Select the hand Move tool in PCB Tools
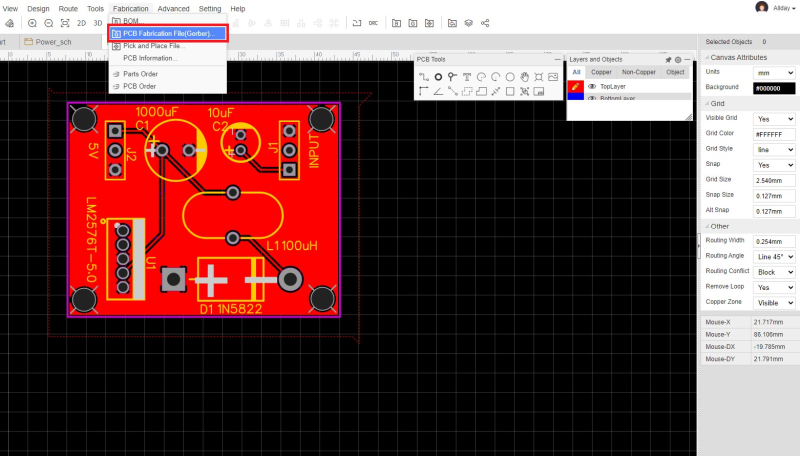 point(524,77)
